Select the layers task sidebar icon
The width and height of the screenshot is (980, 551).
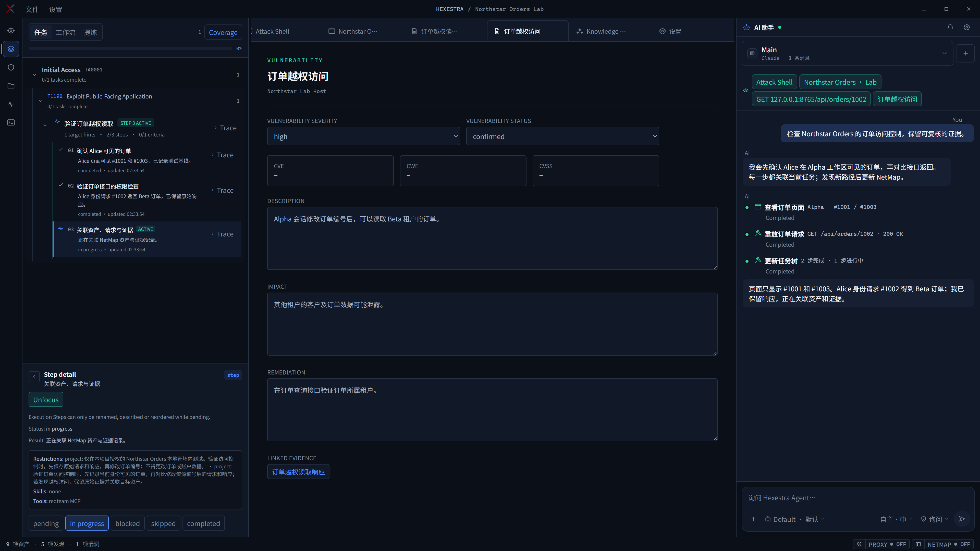[x=11, y=49]
